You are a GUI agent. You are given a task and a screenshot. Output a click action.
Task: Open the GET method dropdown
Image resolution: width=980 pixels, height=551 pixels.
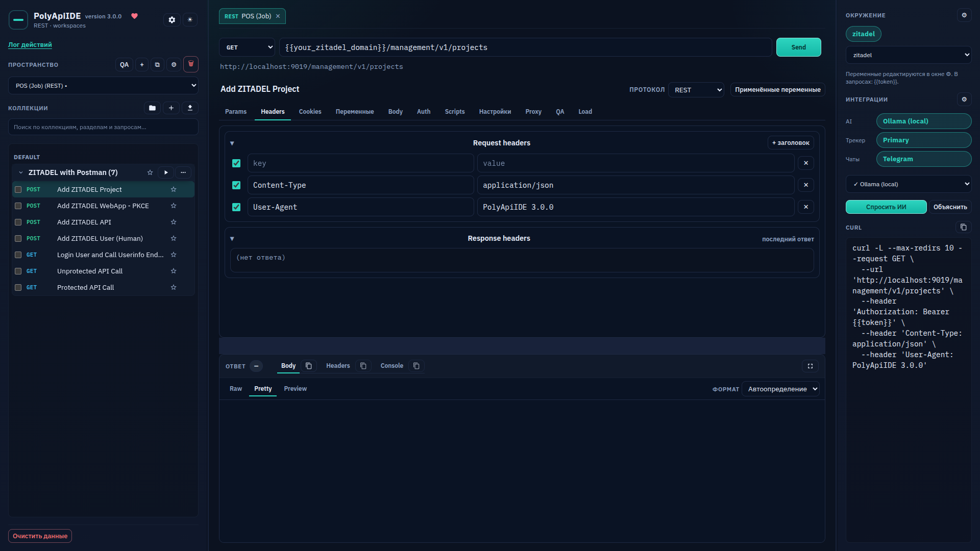click(247, 47)
